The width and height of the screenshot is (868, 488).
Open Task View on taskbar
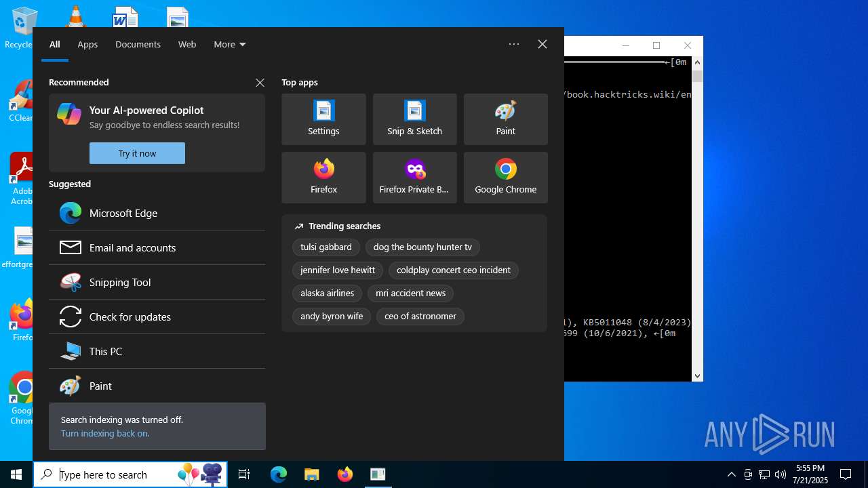(x=244, y=474)
